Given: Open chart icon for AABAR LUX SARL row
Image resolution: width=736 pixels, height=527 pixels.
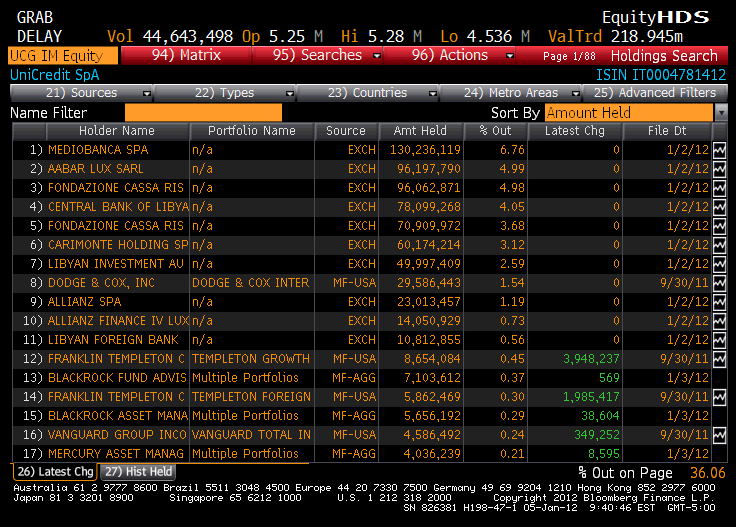Looking at the screenshot, I should click(719, 169).
